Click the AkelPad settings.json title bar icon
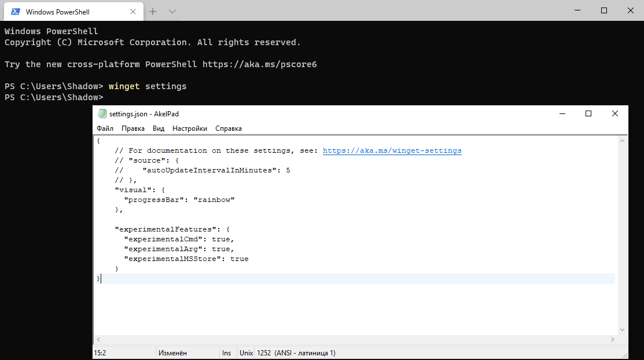The image size is (644, 360). pyautogui.click(x=102, y=114)
